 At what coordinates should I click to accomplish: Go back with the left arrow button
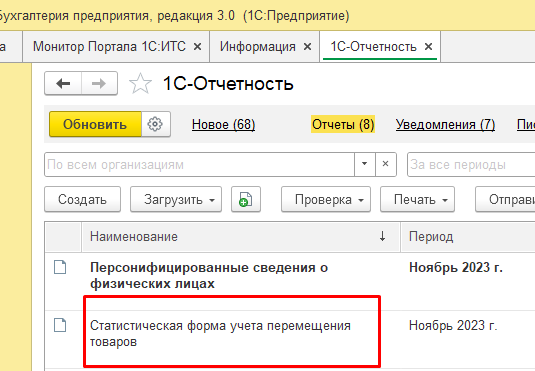click(x=63, y=83)
